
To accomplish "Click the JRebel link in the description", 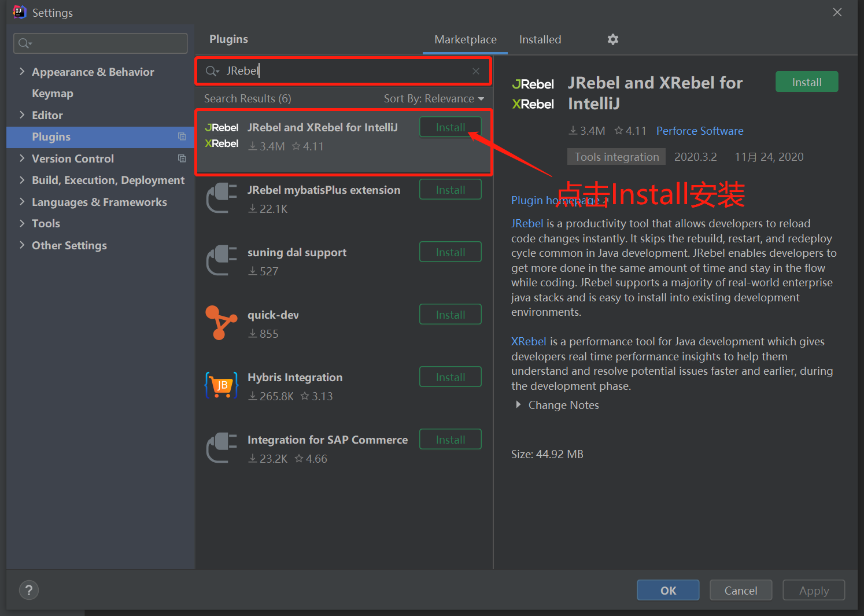I will click(x=527, y=223).
